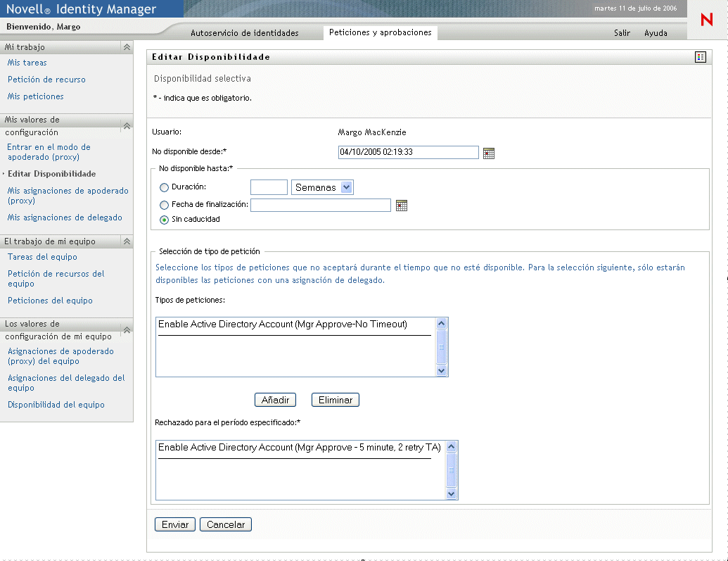Screen dimensions: 728x561
Task: Switch to Peticiones y aprobaciones tab
Action: click(381, 32)
